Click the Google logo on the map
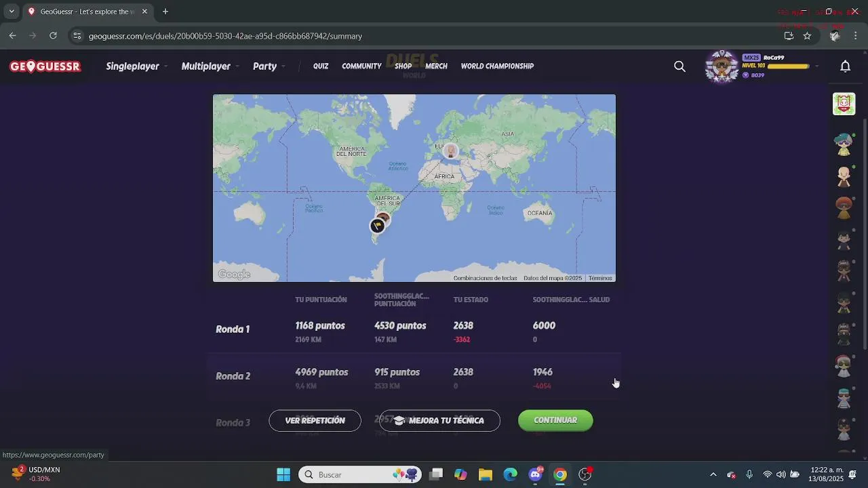 pyautogui.click(x=234, y=274)
